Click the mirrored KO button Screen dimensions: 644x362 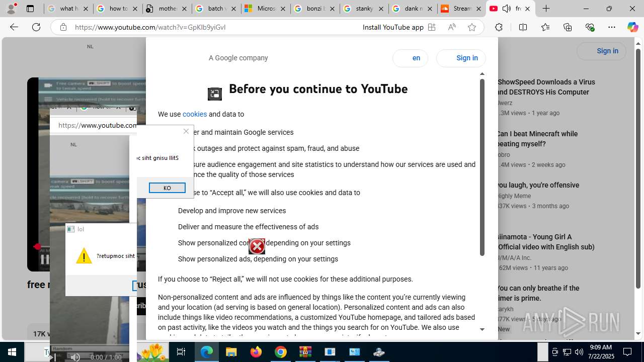tap(167, 188)
